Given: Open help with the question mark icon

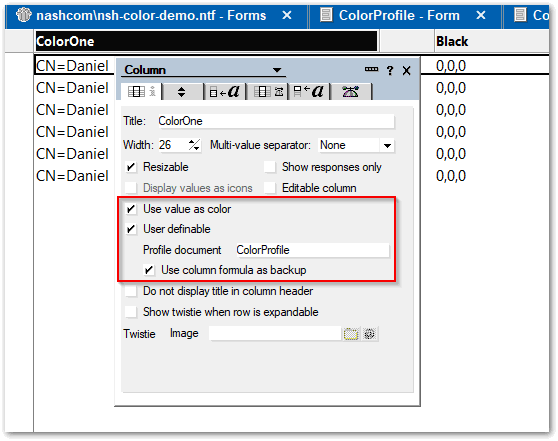Looking at the screenshot, I should coord(390,70).
